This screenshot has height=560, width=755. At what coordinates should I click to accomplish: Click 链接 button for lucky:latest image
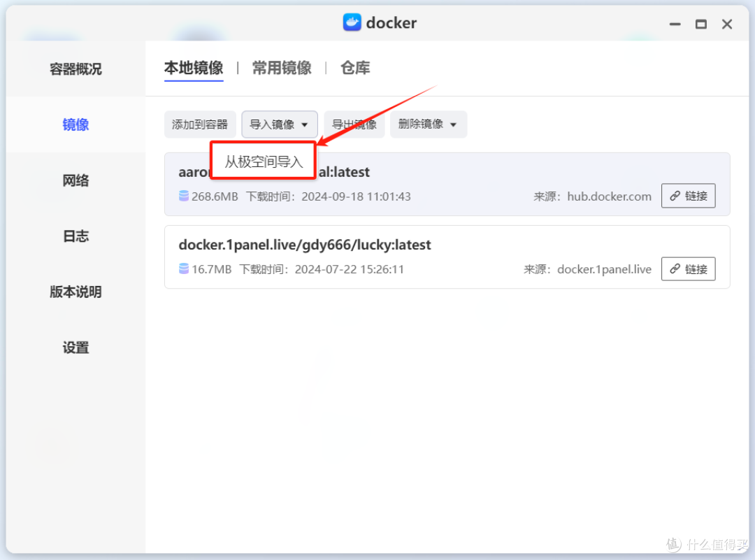point(688,268)
